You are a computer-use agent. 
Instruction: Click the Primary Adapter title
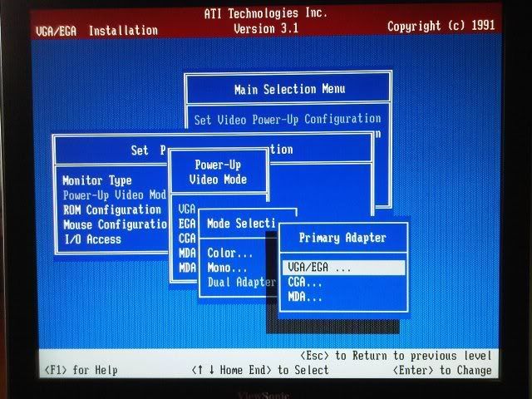point(342,238)
